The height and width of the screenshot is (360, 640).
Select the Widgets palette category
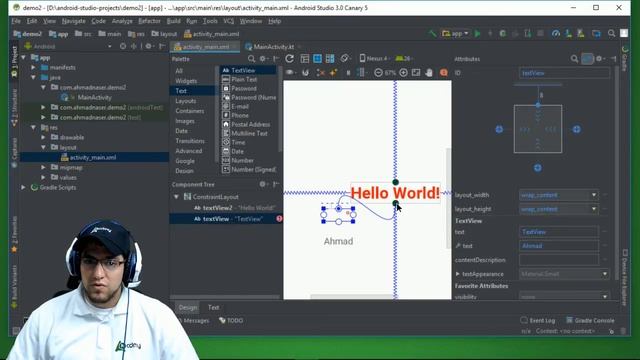(186, 81)
